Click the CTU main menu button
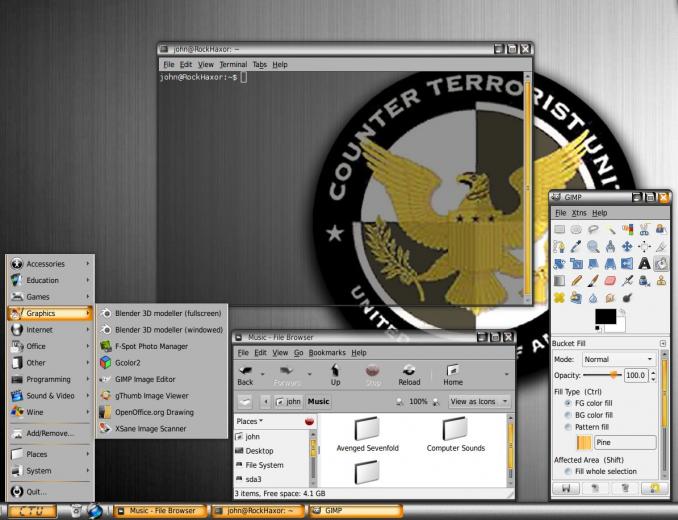 pos(32,511)
